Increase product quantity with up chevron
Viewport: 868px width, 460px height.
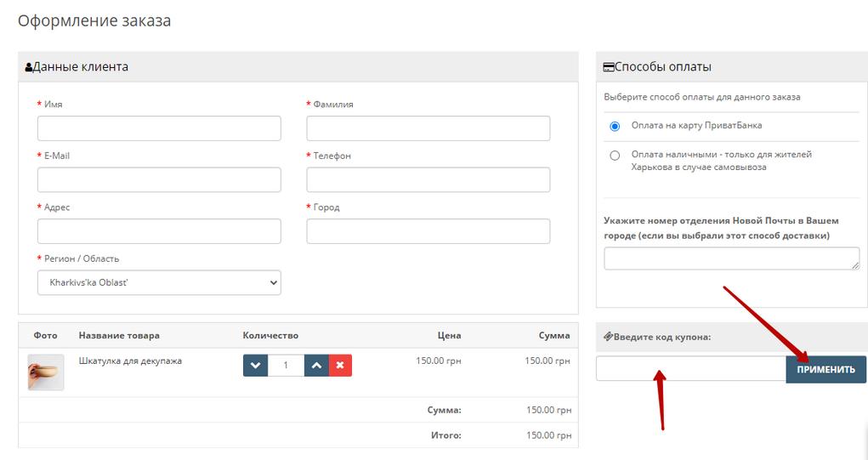pos(315,365)
